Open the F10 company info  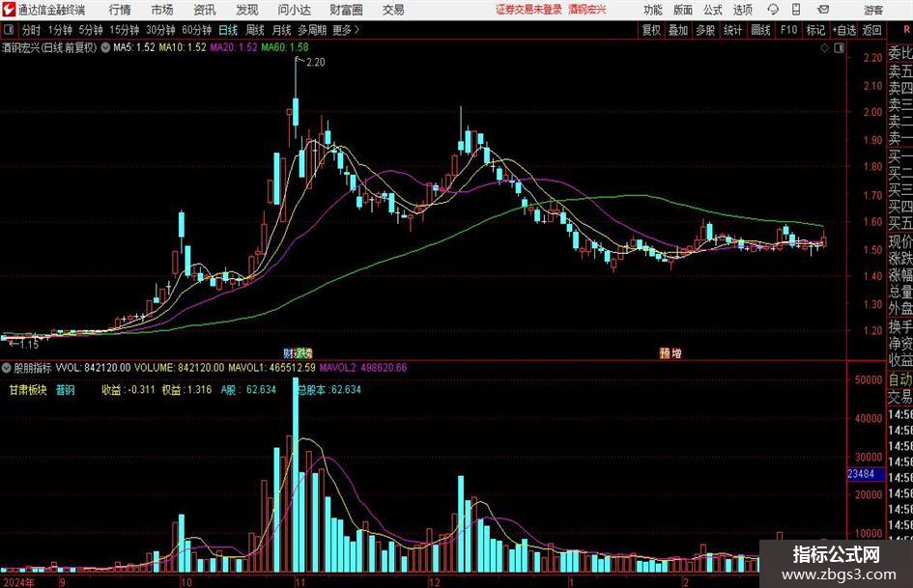tap(788, 30)
